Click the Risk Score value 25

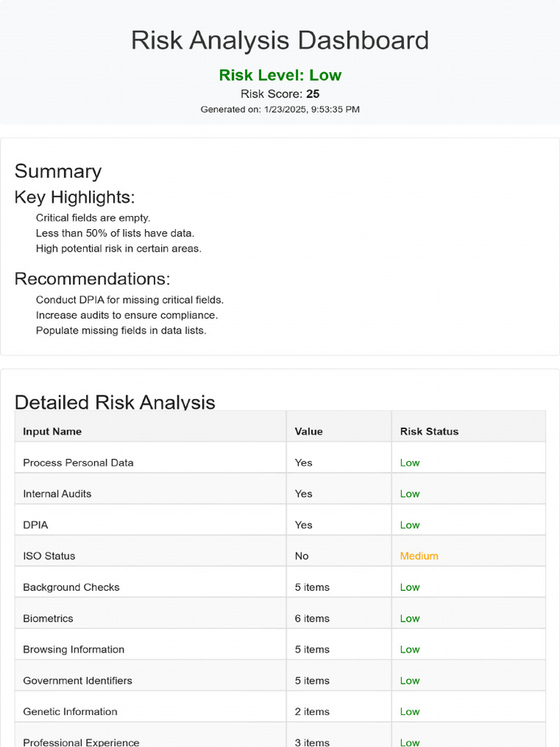(x=313, y=94)
